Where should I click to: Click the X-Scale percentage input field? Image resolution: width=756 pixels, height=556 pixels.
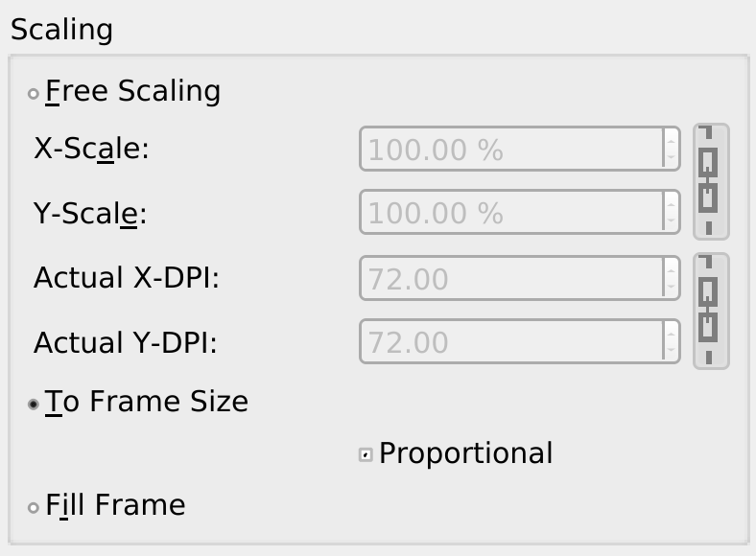click(510, 150)
